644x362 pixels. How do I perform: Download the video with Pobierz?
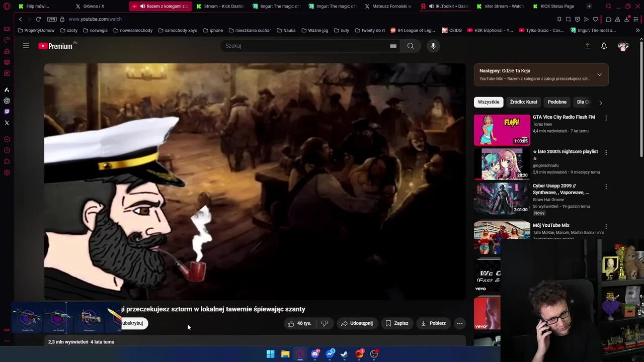pos(433,323)
